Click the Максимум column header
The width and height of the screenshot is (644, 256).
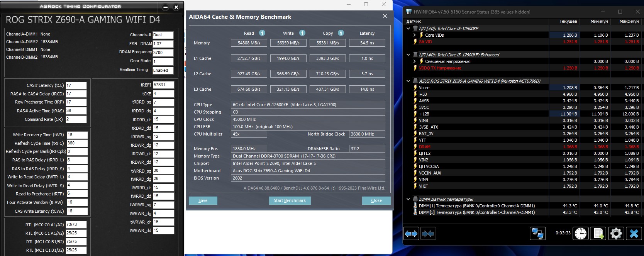[629, 21]
